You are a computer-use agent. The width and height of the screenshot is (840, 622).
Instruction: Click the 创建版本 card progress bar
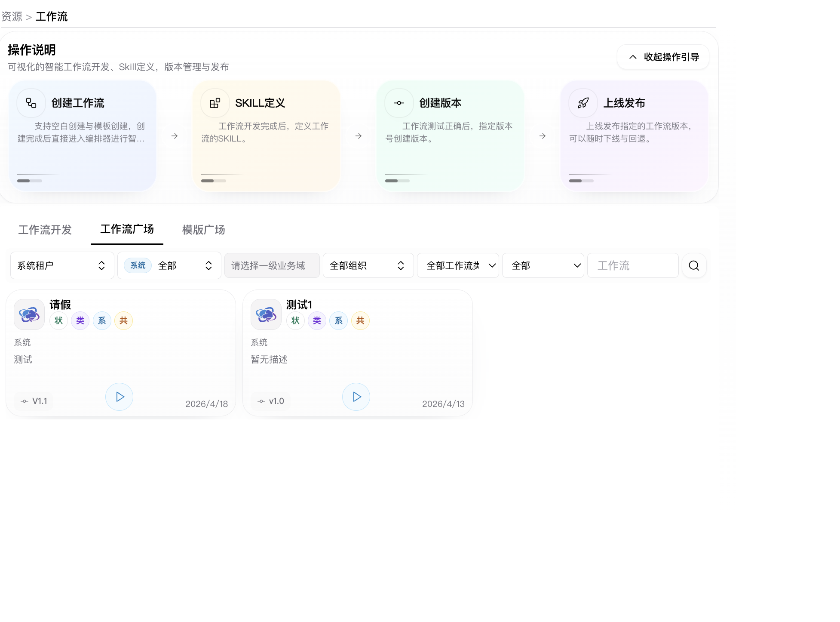(x=398, y=181)
